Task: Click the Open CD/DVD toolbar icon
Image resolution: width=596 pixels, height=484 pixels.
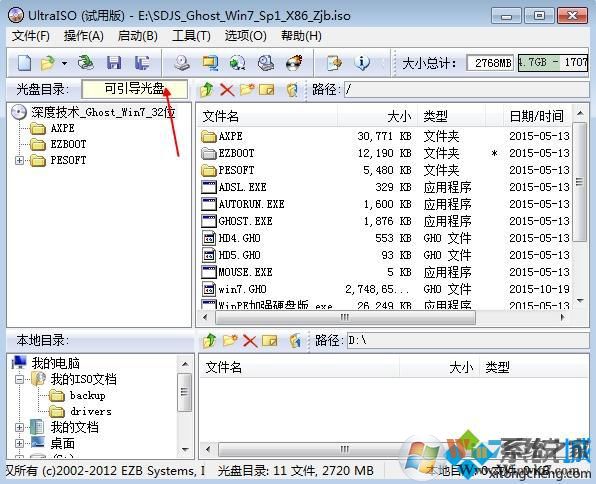Action: pos(86,63)
